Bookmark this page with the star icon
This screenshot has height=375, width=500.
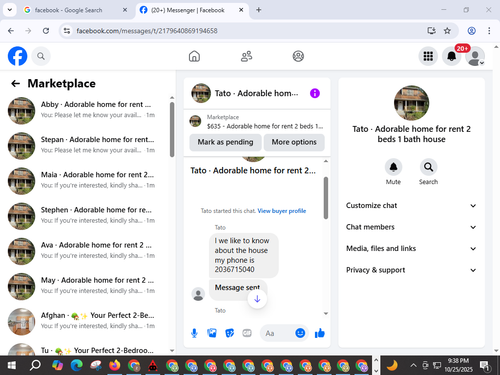[x=447, y=31]
